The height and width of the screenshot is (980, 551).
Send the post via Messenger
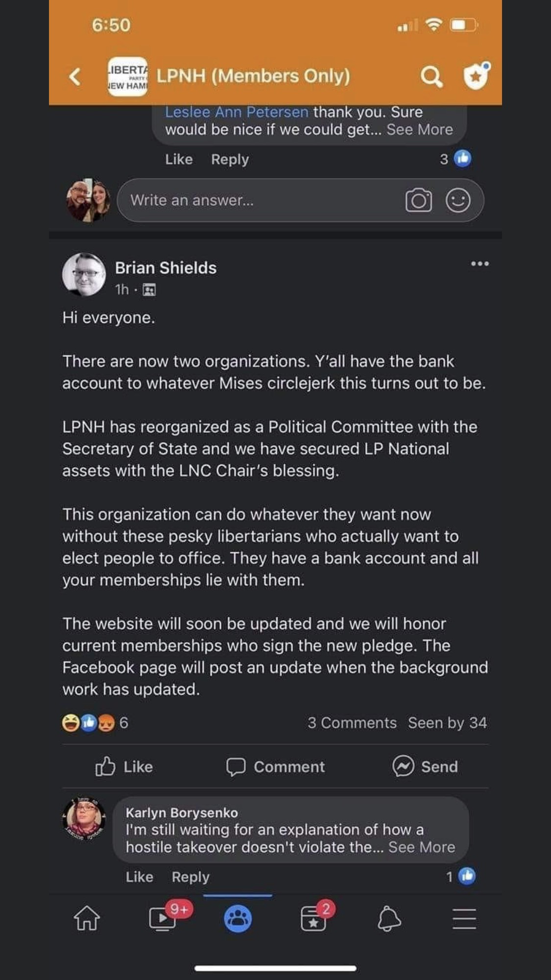click(425, 766)
